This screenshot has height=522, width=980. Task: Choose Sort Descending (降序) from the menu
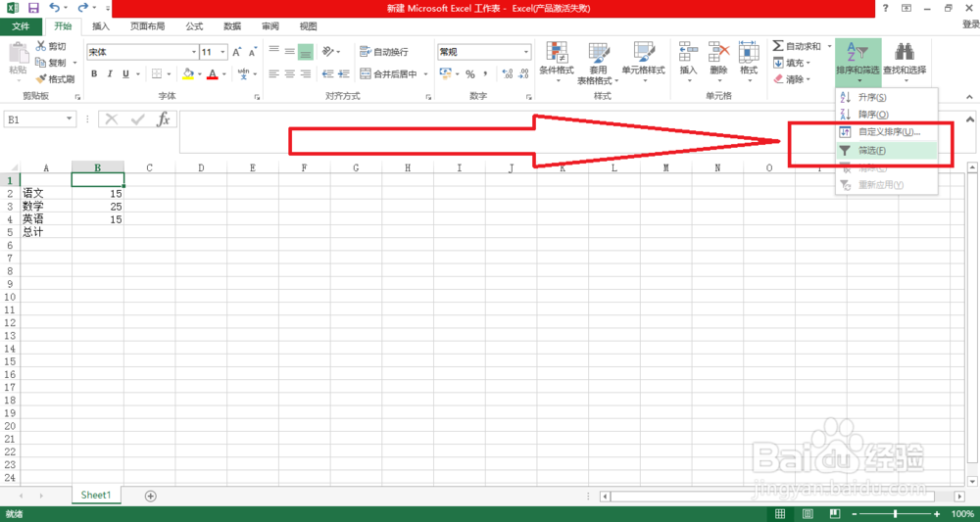tap(886, 115)
